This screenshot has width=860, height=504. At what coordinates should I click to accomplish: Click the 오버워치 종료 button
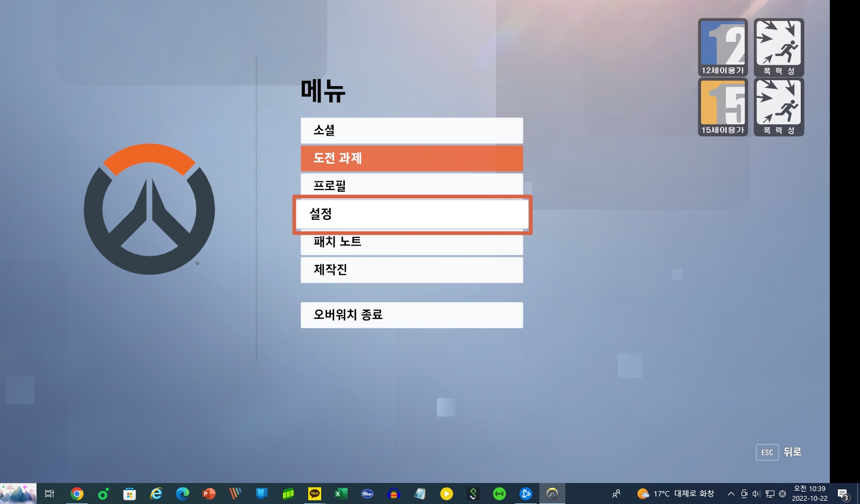(x=412, y=315)
